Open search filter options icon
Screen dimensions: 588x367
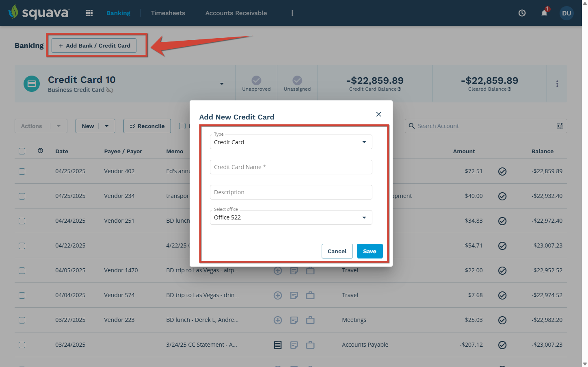(x=560, y=126)
